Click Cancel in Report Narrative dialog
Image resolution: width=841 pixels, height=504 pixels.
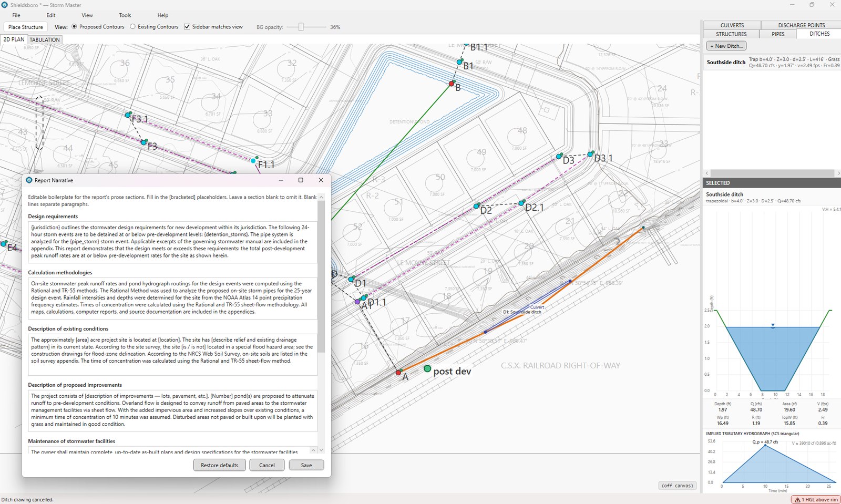click(267, 465)
